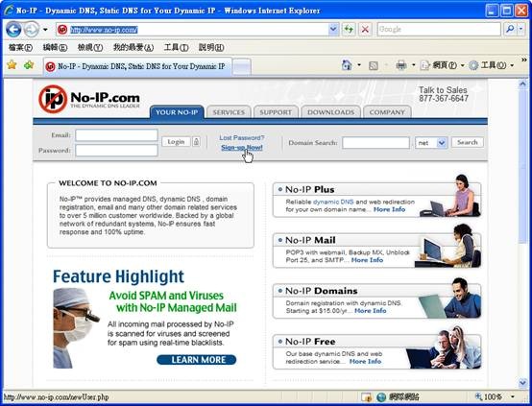
Task: Click the RSS feeds icon
Action: click(374, 65)
